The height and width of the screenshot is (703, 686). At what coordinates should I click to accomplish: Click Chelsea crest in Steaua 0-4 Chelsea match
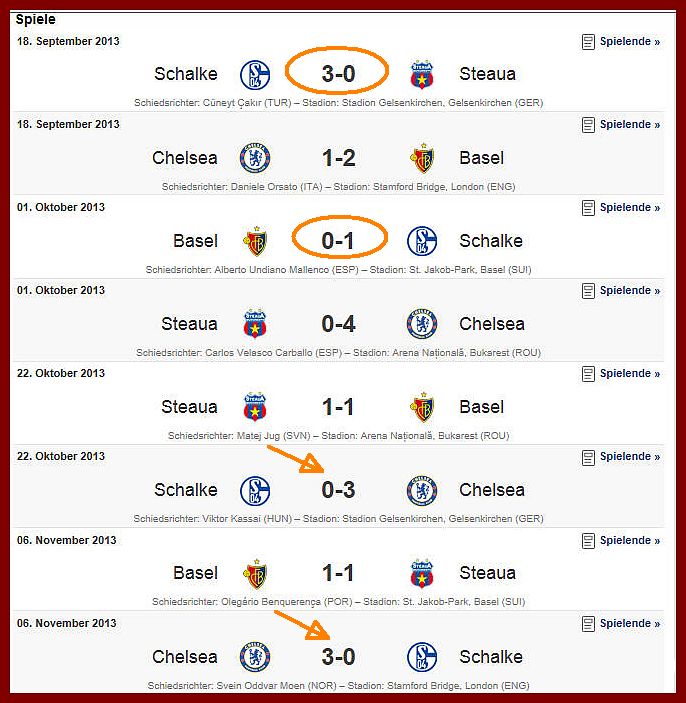tap(421, 324)
